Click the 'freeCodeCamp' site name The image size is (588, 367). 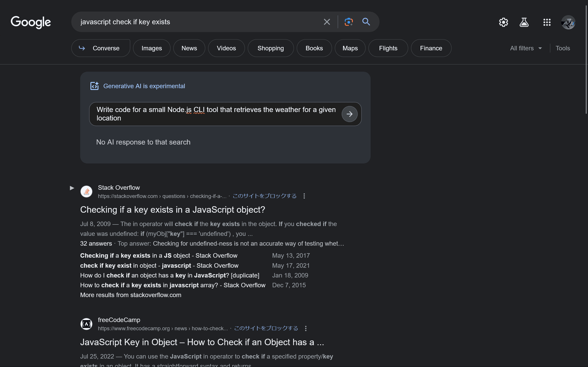tap(119, 320)
